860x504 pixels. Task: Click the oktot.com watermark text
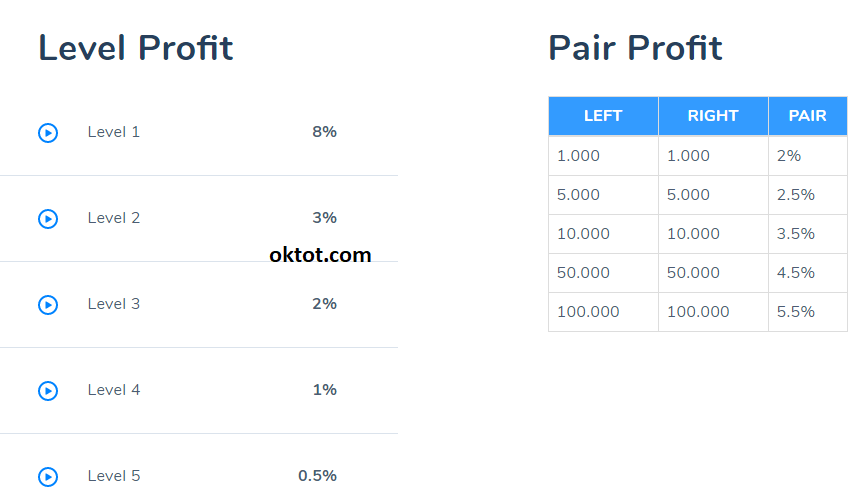pos(320,255)
